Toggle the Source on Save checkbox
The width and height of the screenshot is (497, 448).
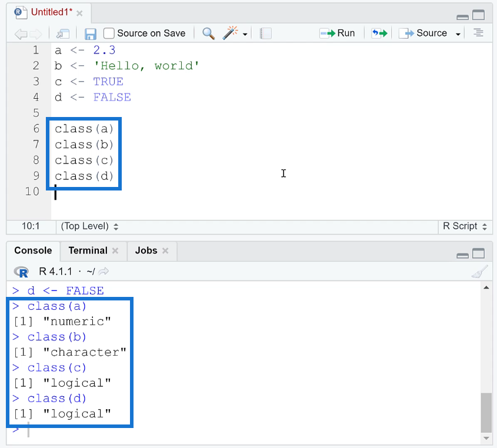pos(109,34)
